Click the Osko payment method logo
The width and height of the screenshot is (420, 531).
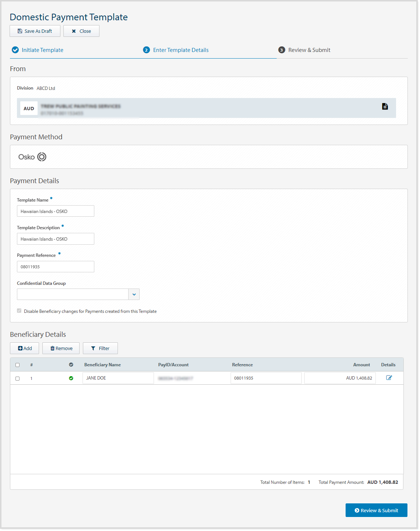[x=32, y=157]
